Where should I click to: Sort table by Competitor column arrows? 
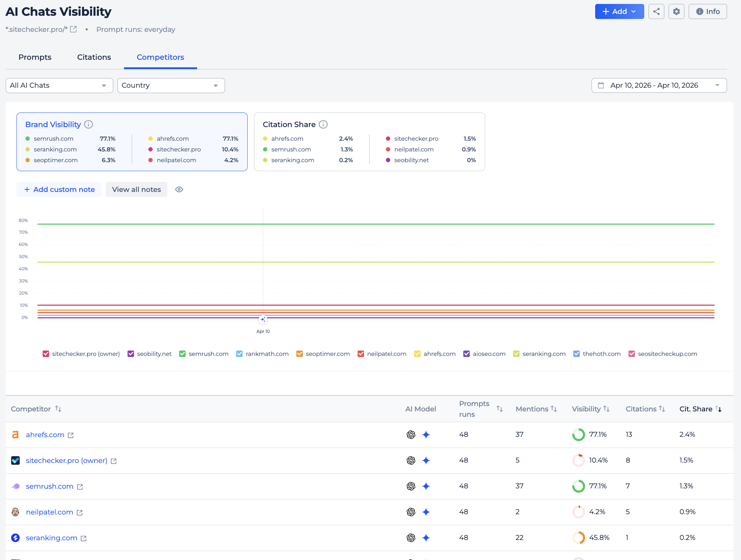[x=58, y=409]
